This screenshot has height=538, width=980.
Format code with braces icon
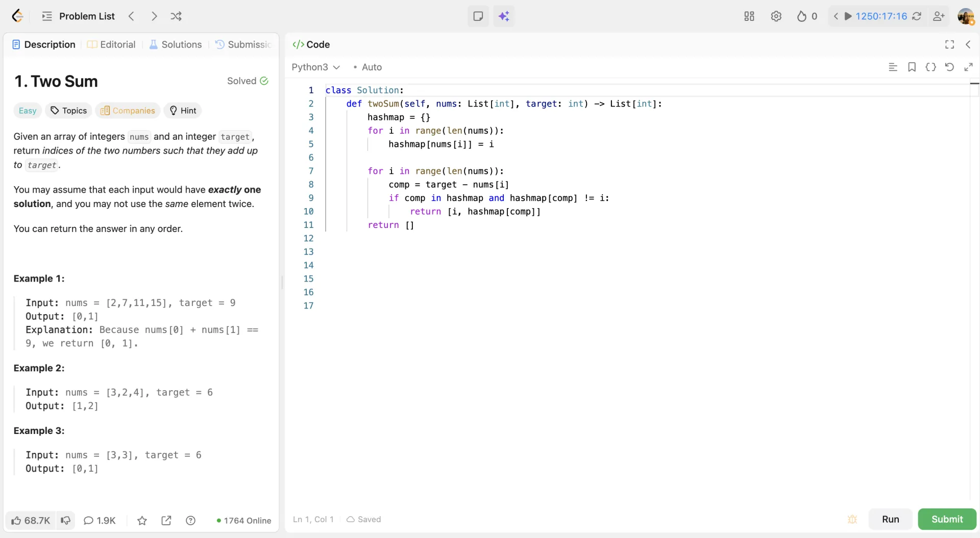click(x=930, y=67)
